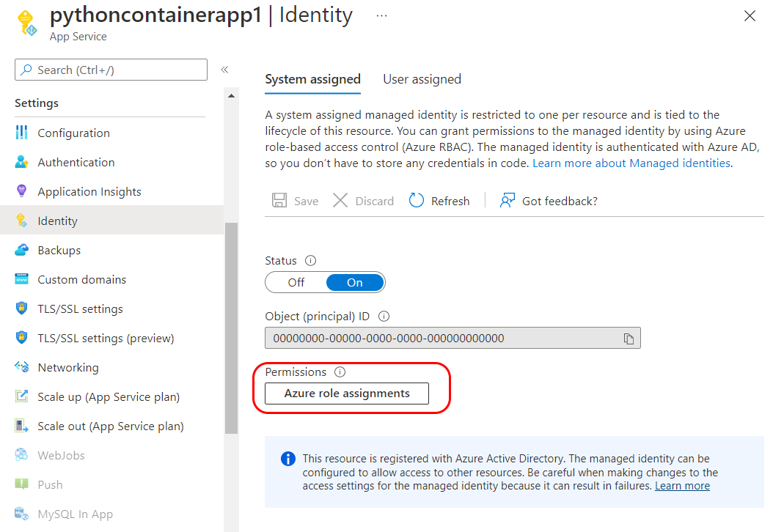Click the Scale up icon
Image resolution: width=773 pixels, height=532 pixels.
click(21, 396)
